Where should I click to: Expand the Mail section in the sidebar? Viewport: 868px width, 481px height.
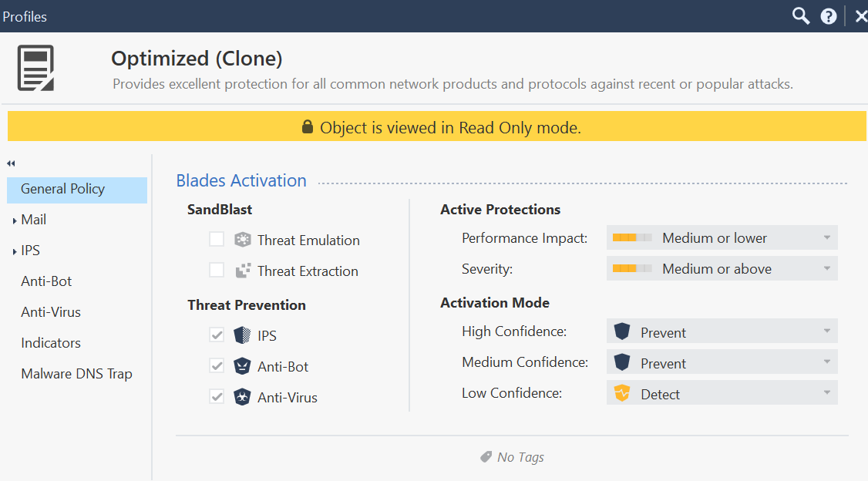coord(34,219)
